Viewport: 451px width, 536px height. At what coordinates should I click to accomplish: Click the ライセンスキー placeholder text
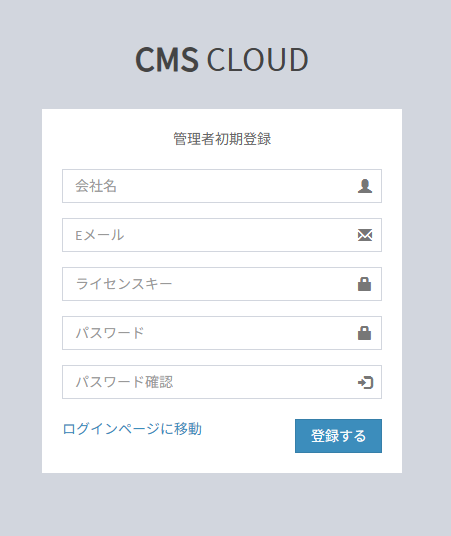point(124,284)
